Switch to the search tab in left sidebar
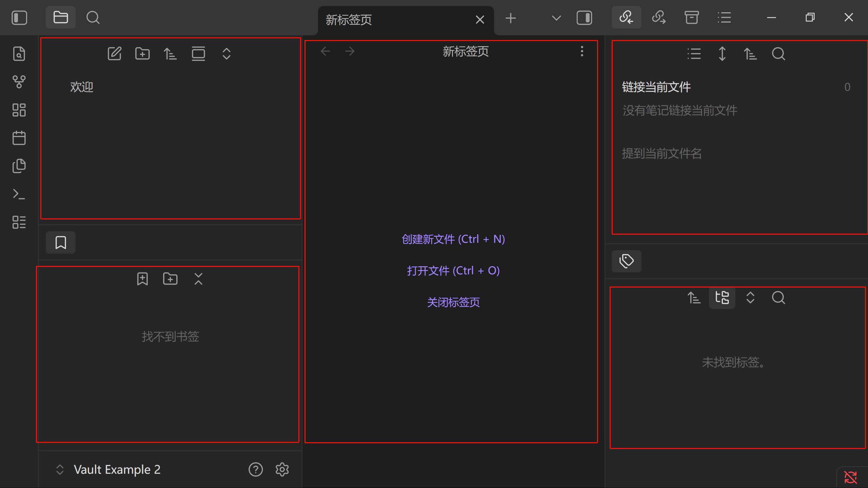 click(93, 18)
